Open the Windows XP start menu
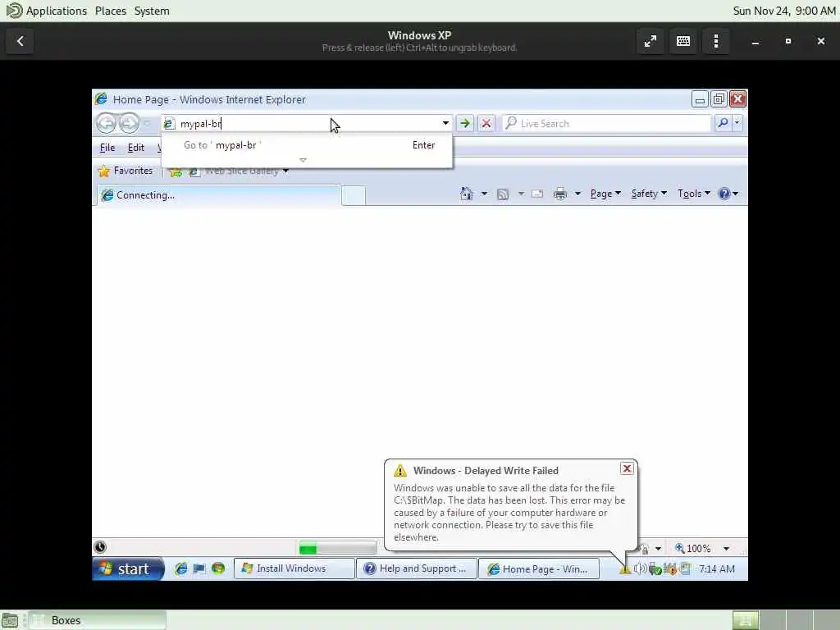840x630 pixels. pyautogui.click(x=129, y=569)
